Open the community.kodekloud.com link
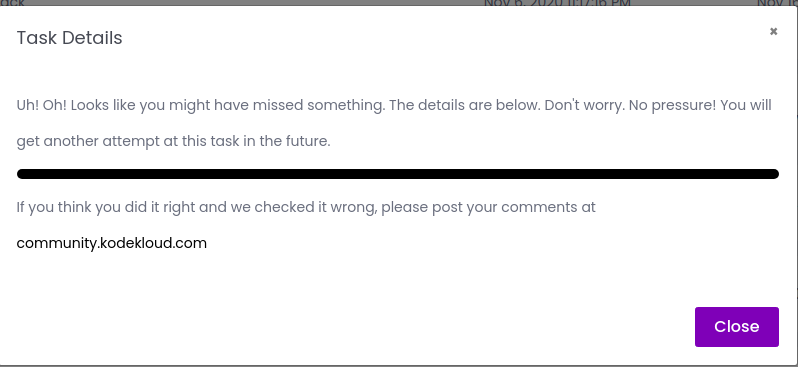The image size is (798, 367). [111, 243]
